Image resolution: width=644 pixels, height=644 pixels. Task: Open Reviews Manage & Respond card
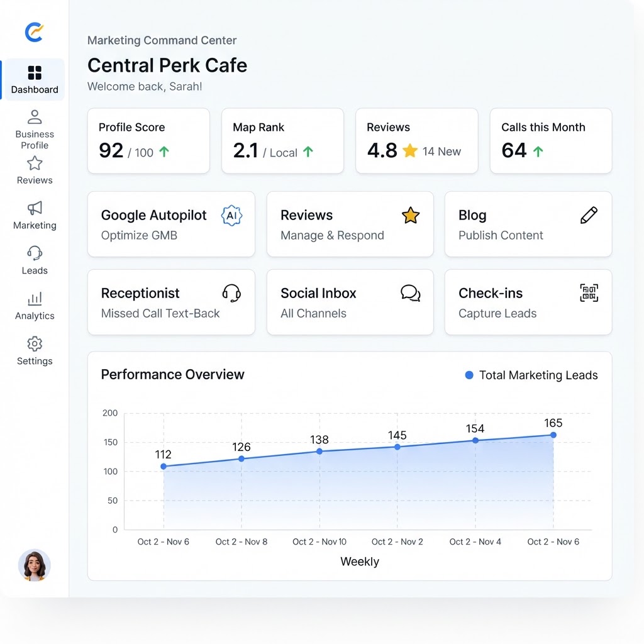pyautogui.click(x=350, y=225)
